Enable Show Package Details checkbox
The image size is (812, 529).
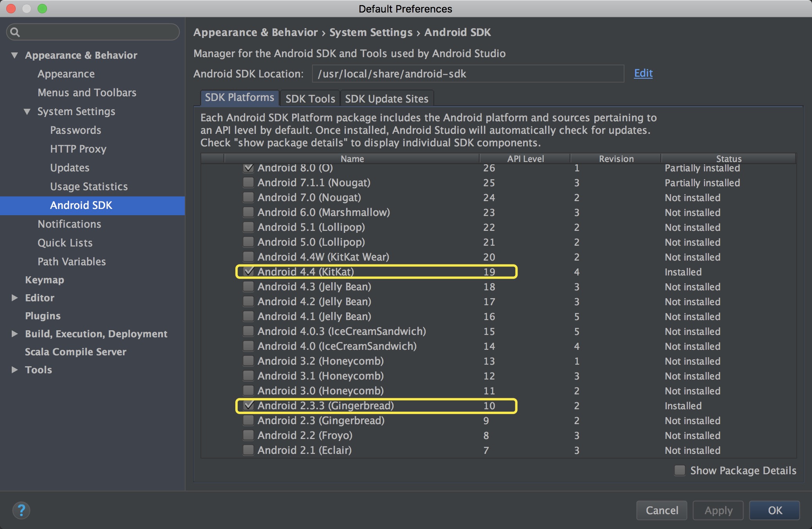click(x=680, y=470)
